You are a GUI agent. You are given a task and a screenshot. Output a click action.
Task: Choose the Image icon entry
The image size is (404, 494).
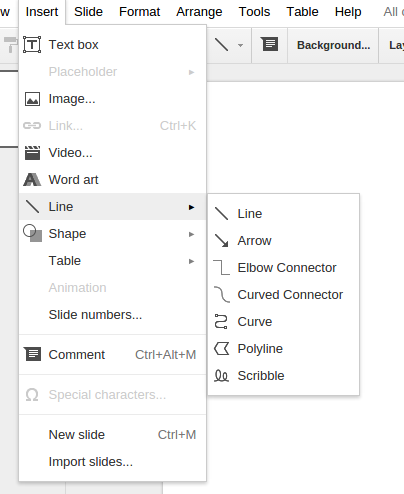tap(32, 99)
